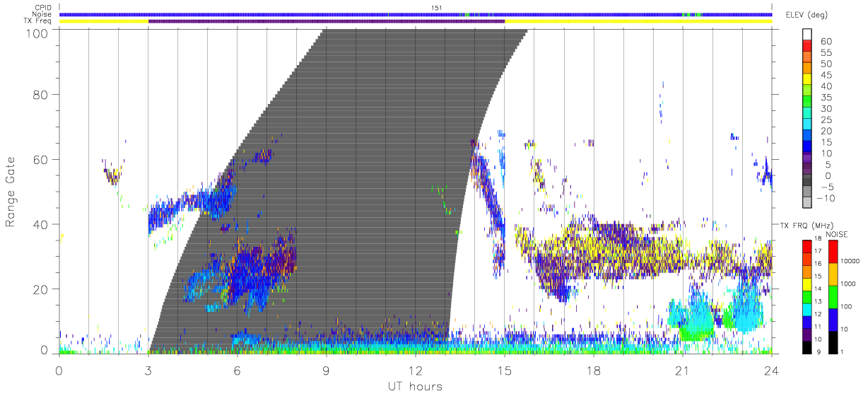The image size is (868, 401).
Task: Click the green segment of NOISE colorbar
Action: pos(832,297)
